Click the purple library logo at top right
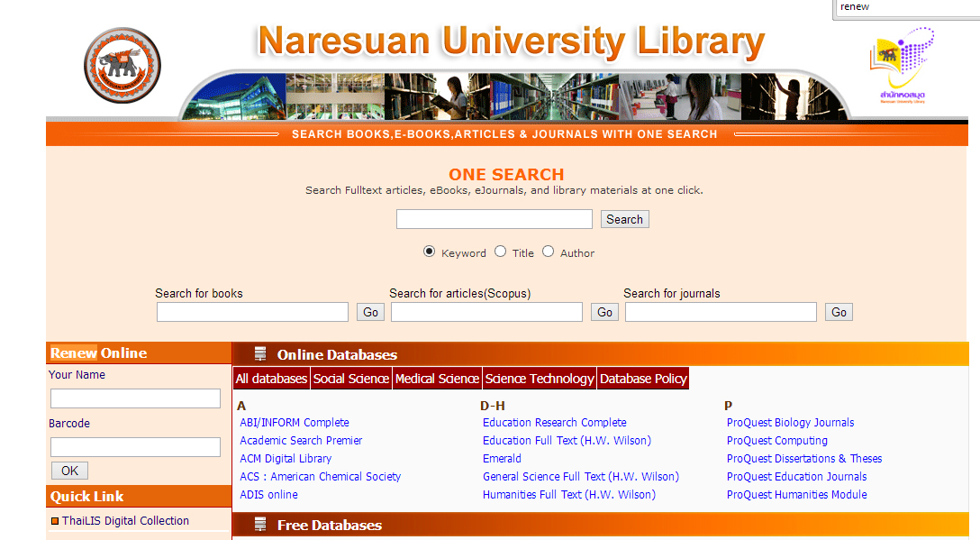This screenshot has width=980, height=540. (x=902, y=65)
